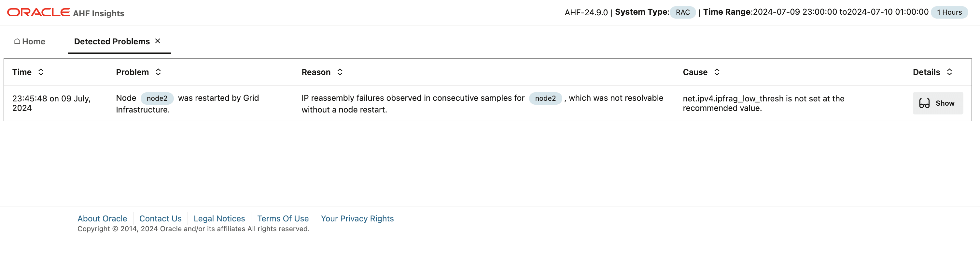980x255 pixels.
Task: Sort by Problem column arrows
Action: (x=158, y=72)
